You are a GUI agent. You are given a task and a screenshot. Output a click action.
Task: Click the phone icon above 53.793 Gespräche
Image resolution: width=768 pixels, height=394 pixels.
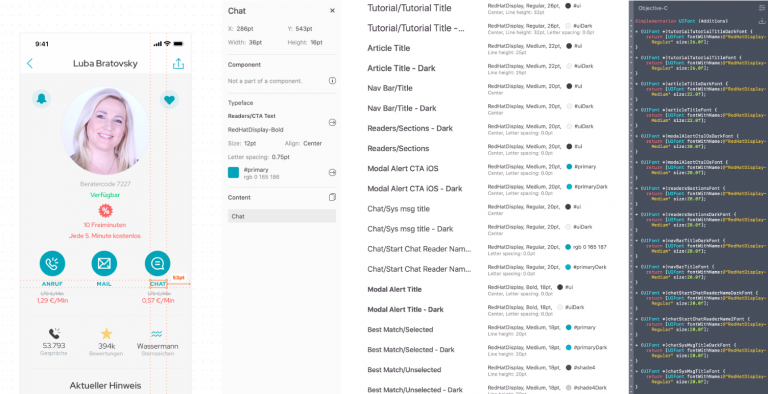click(x=54, y=334)
